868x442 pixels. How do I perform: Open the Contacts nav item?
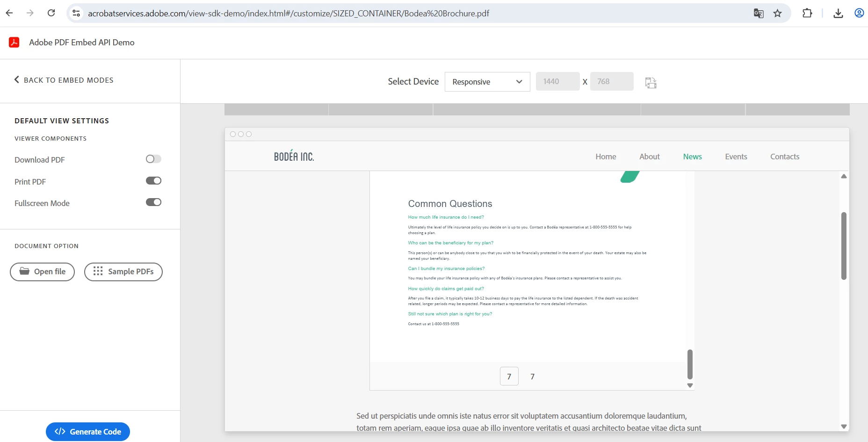click(x=785, y=157)
